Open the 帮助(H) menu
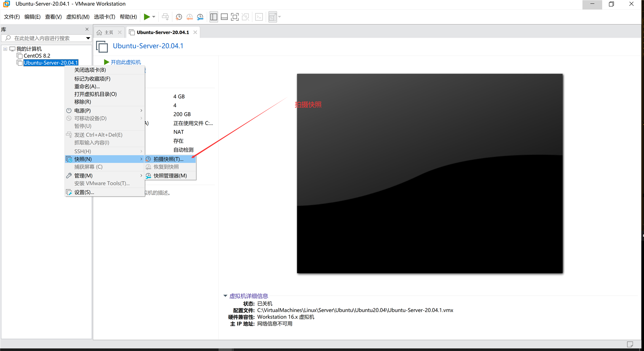The width and height of the screenshot is (644, 351). click(x=128, y=17)
